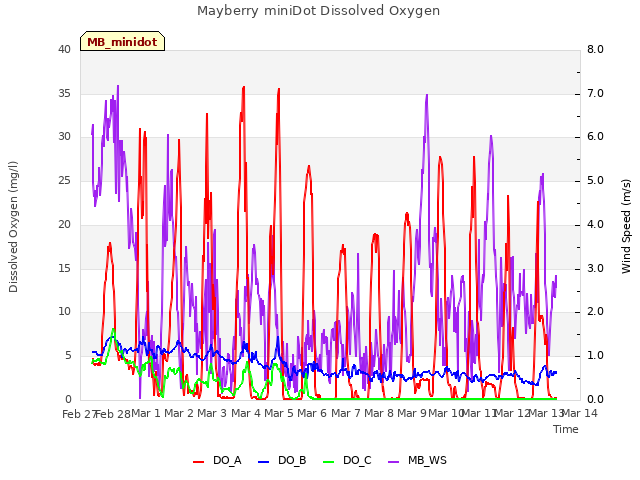Click the MB_WS legend entry
The height and width of the screenshot is (480, 640).
point(417,460)
